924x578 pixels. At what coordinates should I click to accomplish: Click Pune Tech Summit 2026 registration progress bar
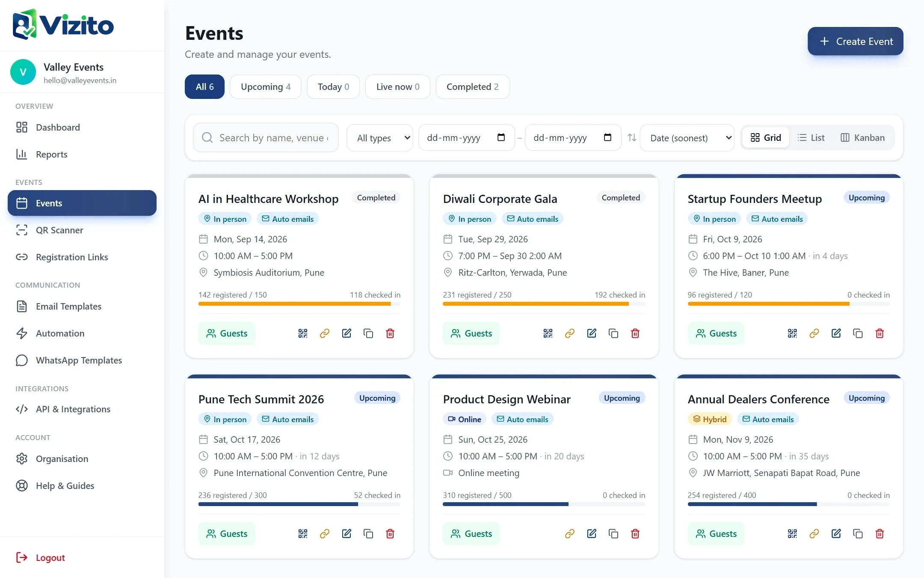tap(299, 504)
